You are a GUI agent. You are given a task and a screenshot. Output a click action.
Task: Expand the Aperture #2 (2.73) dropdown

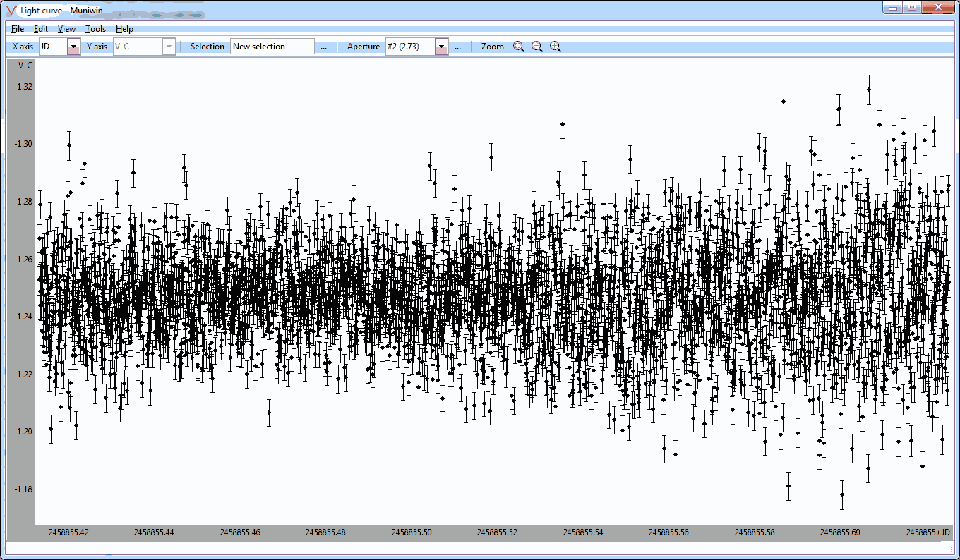click(441, 47)
